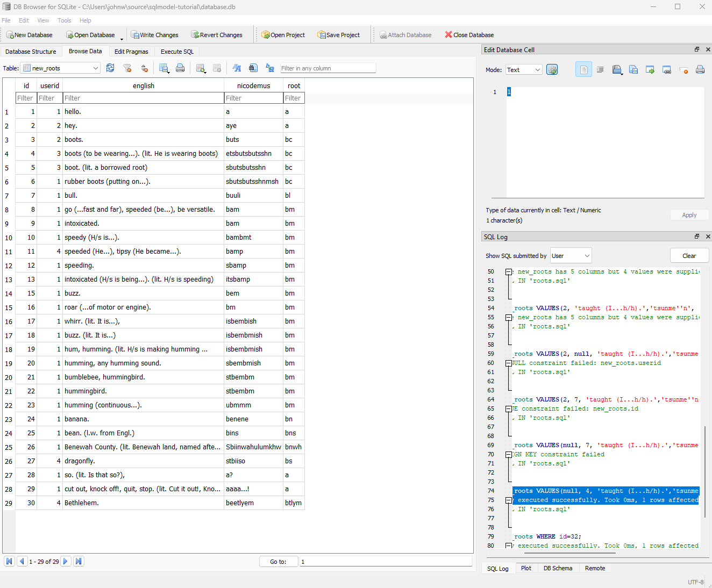Open find-in-table search
This screenshot has height=588, width=712.
(253, 68)
